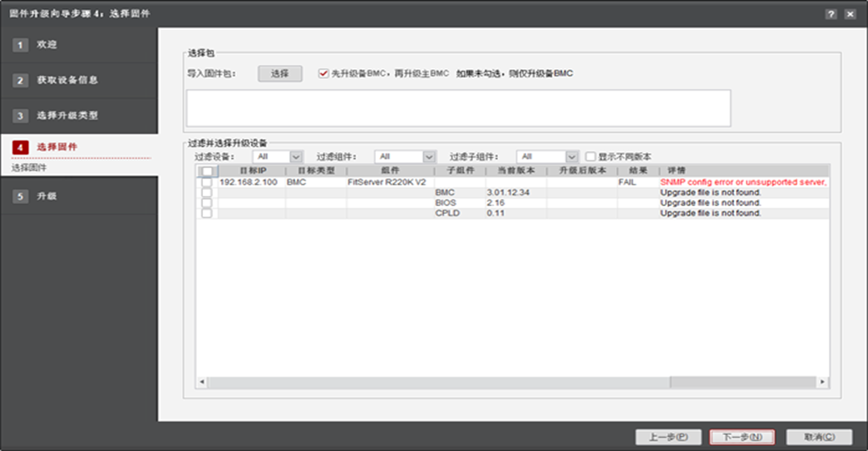The height and width of the screenshot is (451, 868).
Task: Click the 选择固件 sub-item under step 4
Action: tap(29, 168)
